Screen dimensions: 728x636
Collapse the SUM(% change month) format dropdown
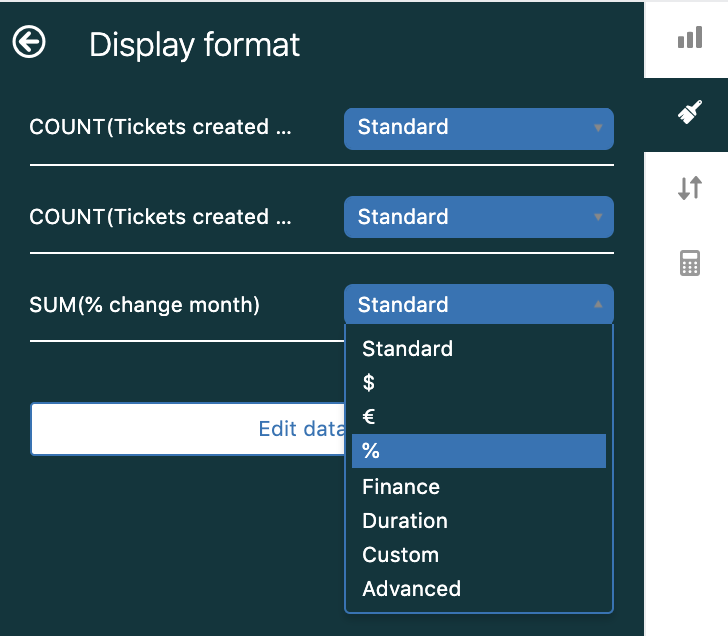pos(479,304)
